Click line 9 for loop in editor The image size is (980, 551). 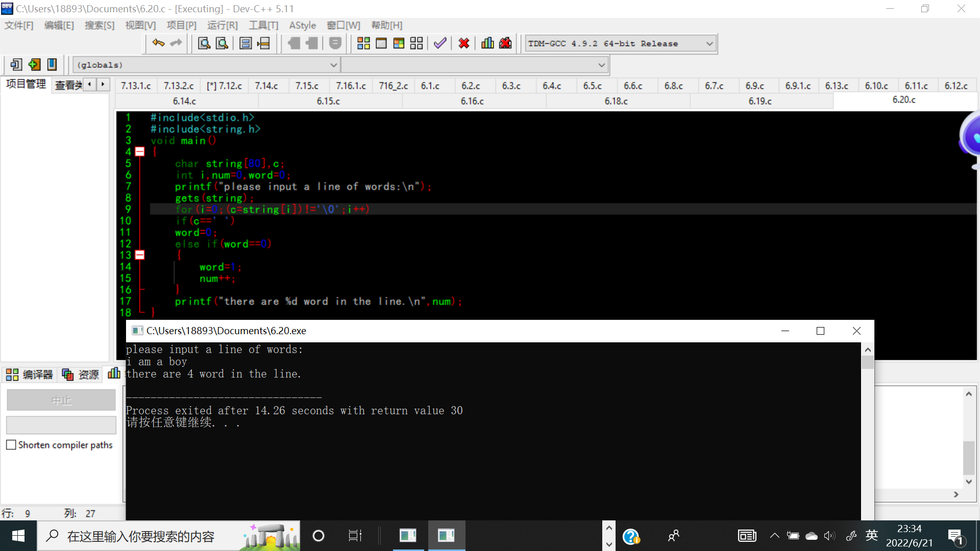272,209
